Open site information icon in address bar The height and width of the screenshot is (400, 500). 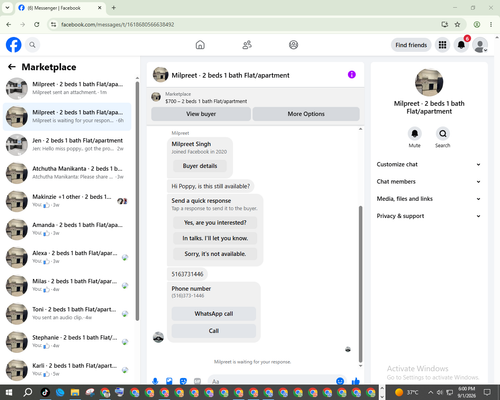(x=53, y=24)
